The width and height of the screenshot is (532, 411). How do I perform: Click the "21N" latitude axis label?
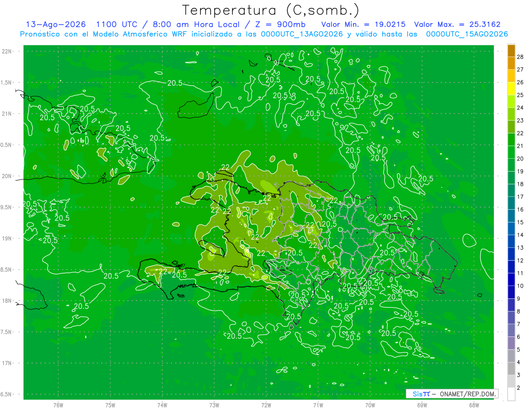click(x=7, y=114)
